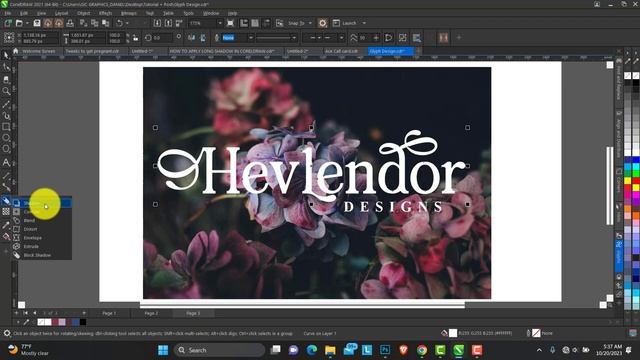Select the Rectangle tool
Screen dimensions: 640x360
point(6,127)
